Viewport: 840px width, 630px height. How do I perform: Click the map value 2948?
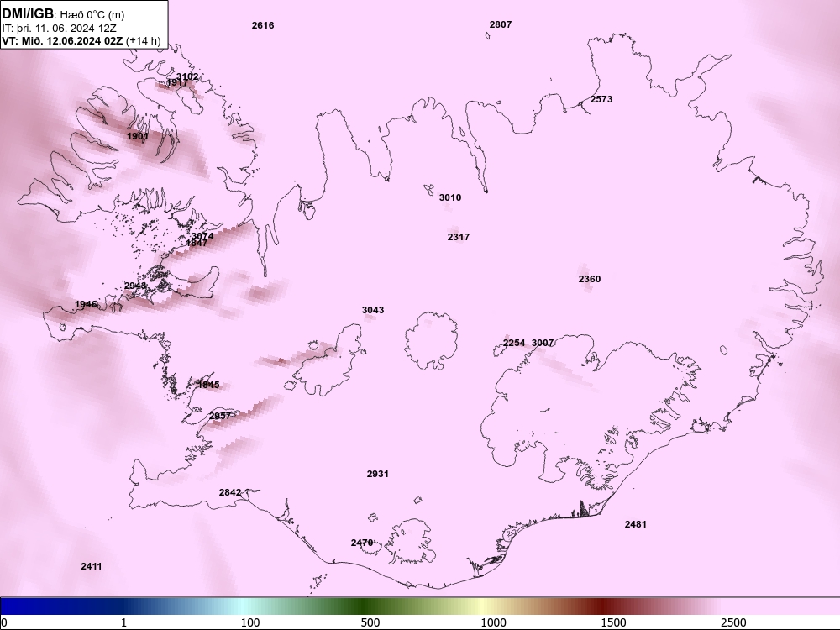135,286
